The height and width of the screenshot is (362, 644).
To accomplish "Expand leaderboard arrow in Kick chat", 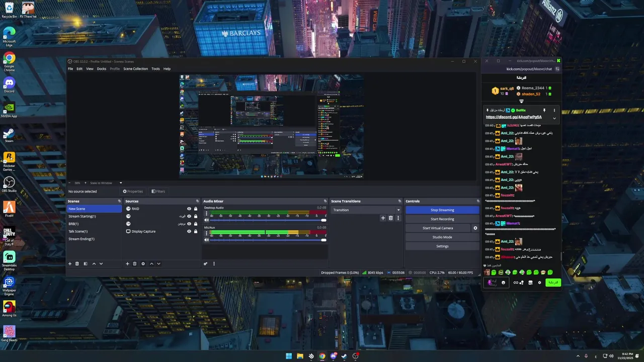I will (x=521, y=102).
